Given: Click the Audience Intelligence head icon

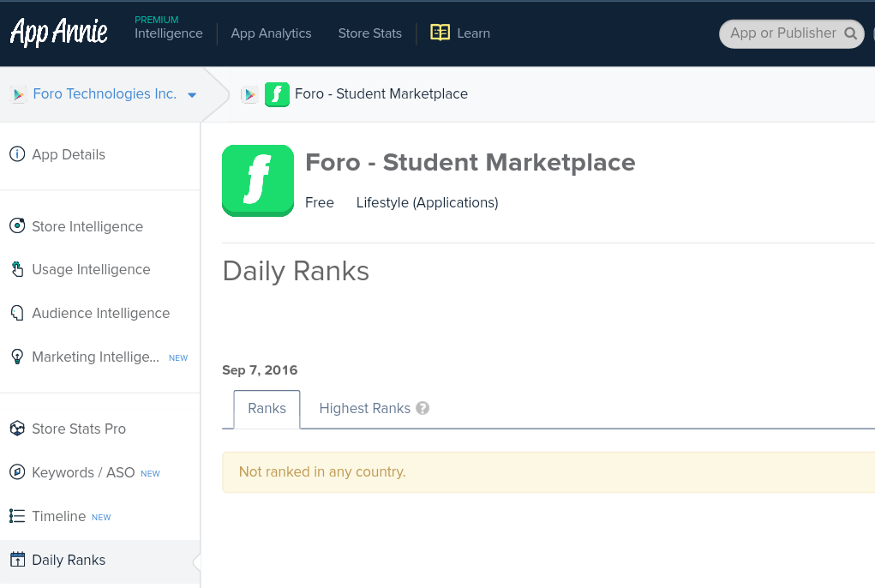Looking at the screenshot, I should pos(17,313).
